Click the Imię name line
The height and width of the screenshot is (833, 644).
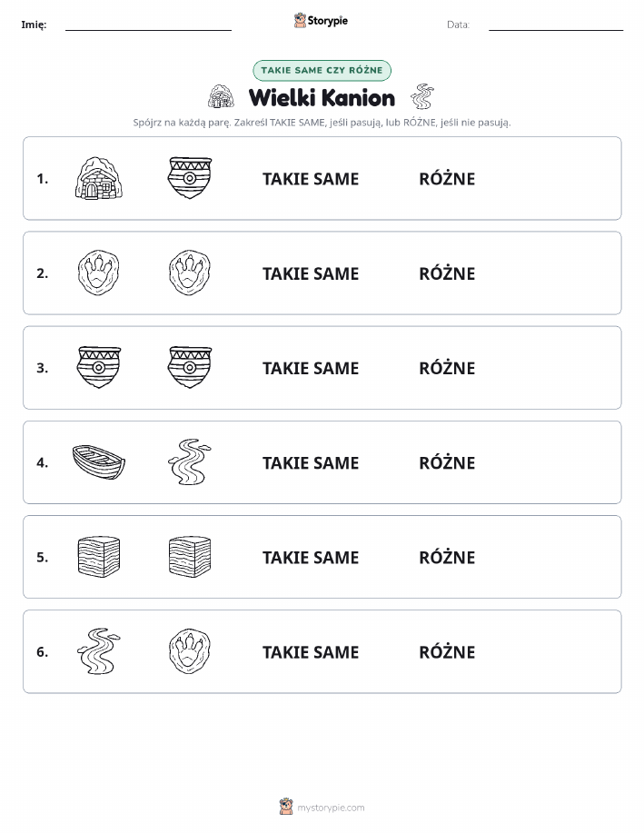[148, 25]
